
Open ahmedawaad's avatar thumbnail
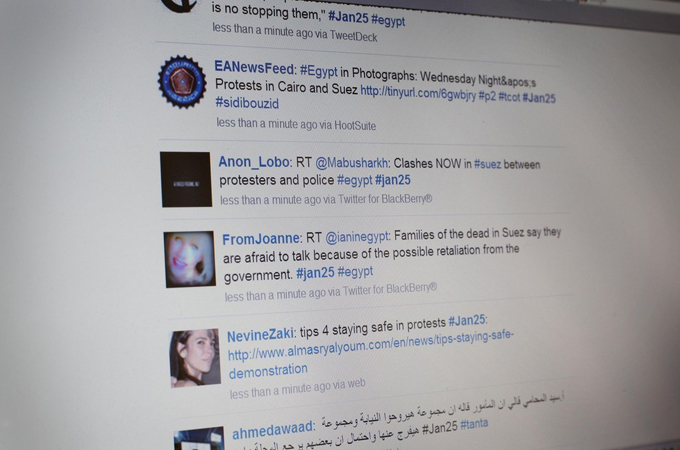pyautogui.click(x=199, y=439)
